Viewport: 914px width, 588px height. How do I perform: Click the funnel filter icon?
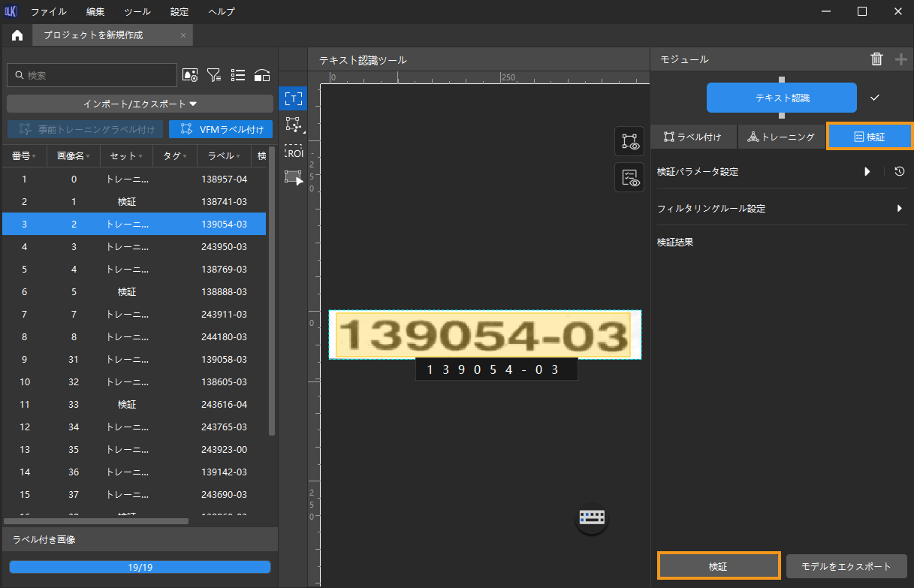214,75
